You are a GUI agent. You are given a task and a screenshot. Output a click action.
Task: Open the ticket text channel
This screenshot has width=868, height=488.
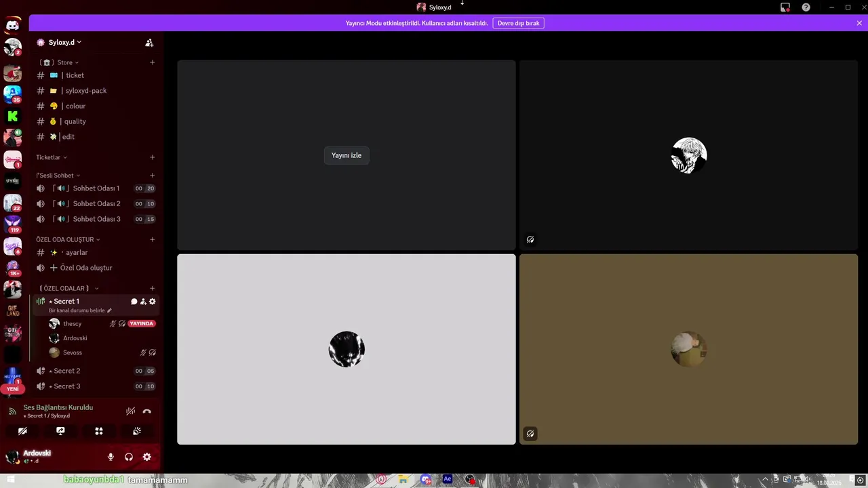tap(96, 75)
